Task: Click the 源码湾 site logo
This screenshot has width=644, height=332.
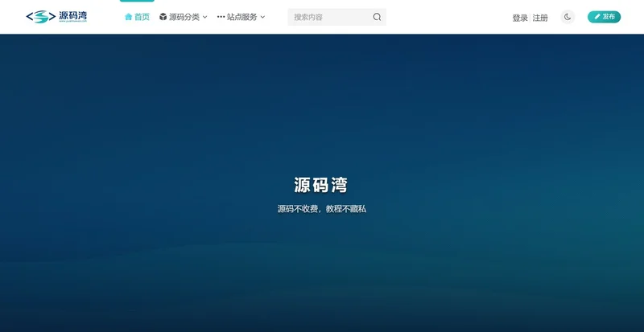Action: (56, 16)
